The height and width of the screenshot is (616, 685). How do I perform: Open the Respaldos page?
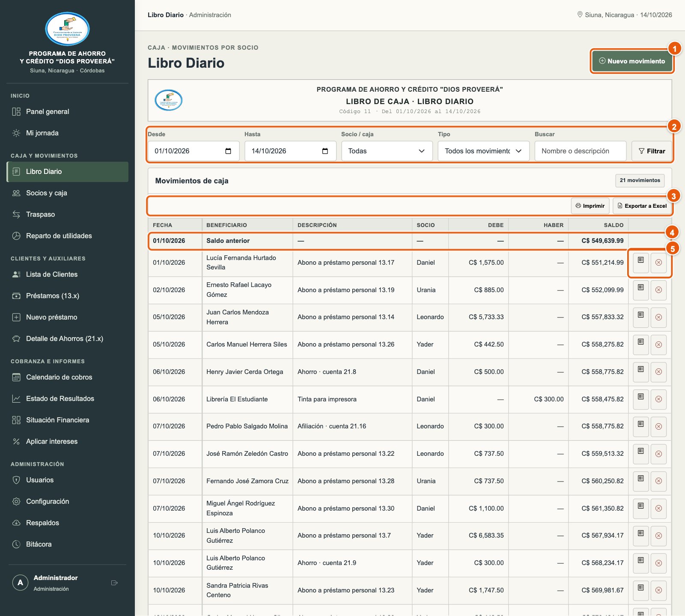pyautogui.click(x=67, y=523)
